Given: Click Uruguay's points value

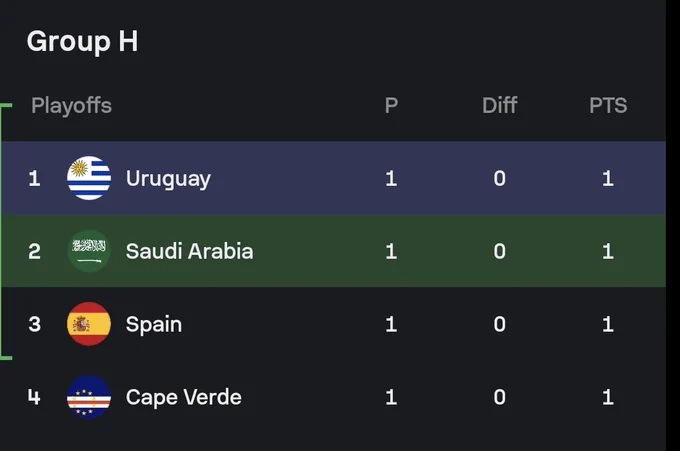Looking at the screenshot, I should click(608, 178).
